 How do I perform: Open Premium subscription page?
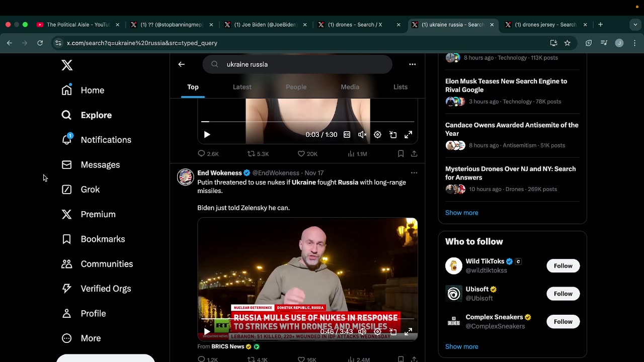[x=89, y=214]
